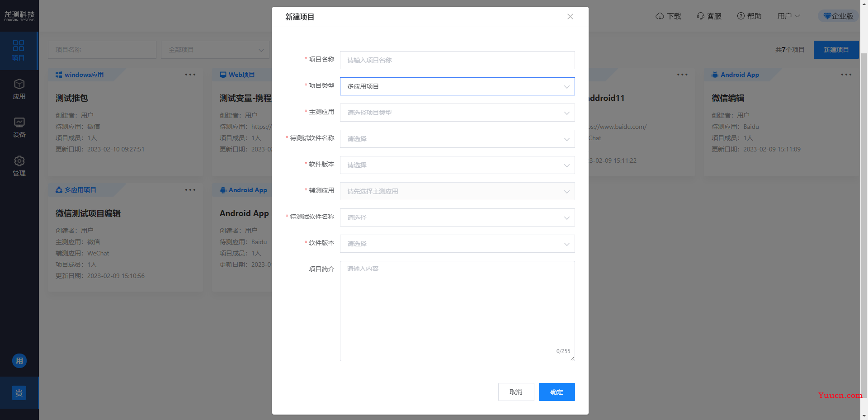The width and height of the screenshot is (868, 420).
Task: Open second 软件版本 dropdown under 辅测应用
Action: 457,244
